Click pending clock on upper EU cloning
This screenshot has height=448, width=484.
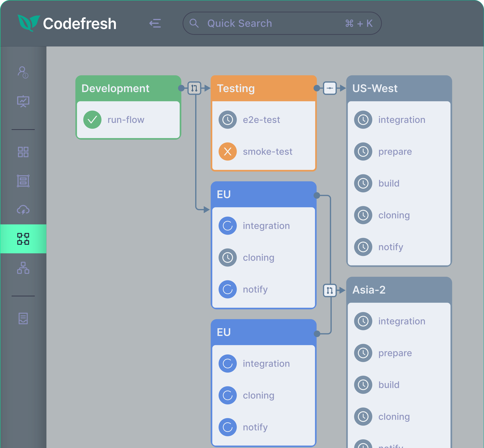[228, 257]
